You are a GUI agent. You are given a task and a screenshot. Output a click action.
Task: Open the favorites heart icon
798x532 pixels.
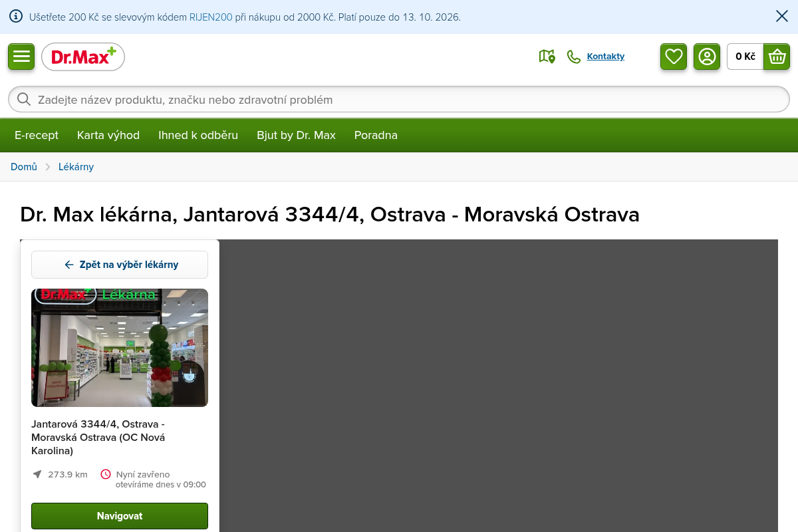674,57
